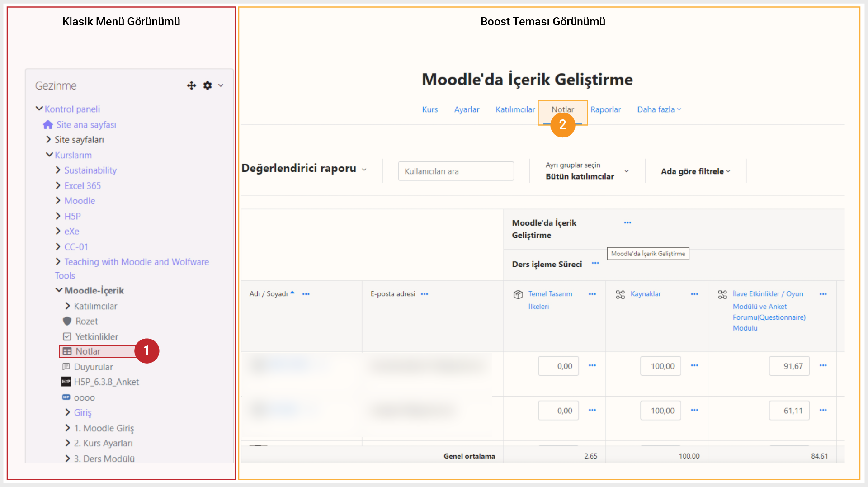Image resolution: width=868 pixels, height=487 pixels.
Task: Open the actions menu beside grade 91,67
Action: click(x=823, y=365)
